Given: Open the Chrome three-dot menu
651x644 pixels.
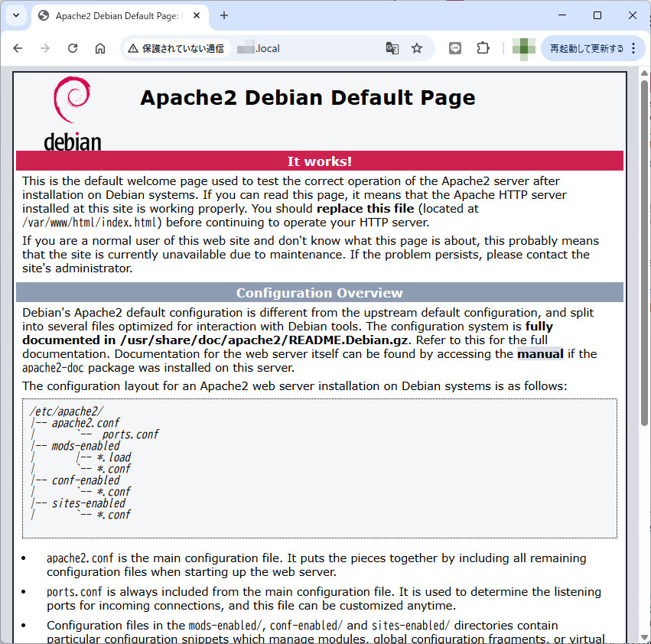Looking at the screenshot, I should (x=633, y=49).
